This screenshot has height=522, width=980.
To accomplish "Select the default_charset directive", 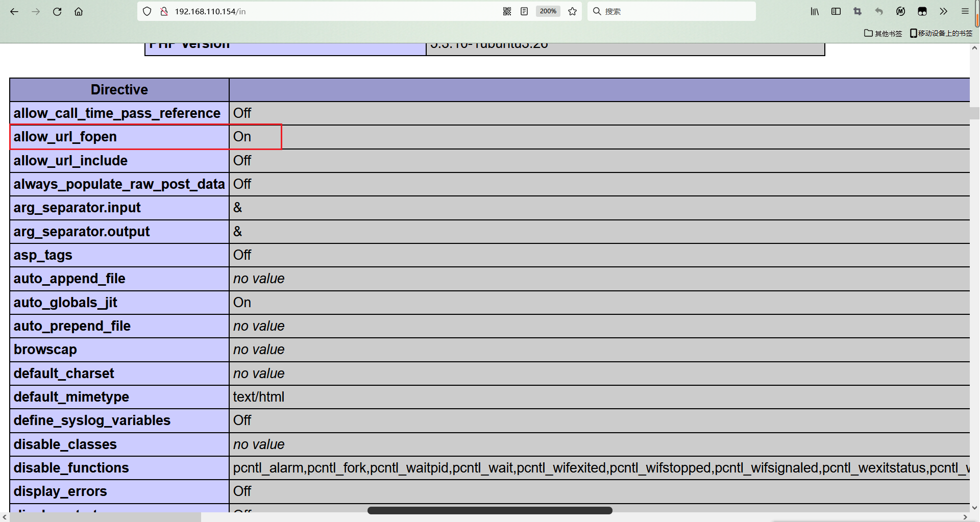I will (64, 374).
